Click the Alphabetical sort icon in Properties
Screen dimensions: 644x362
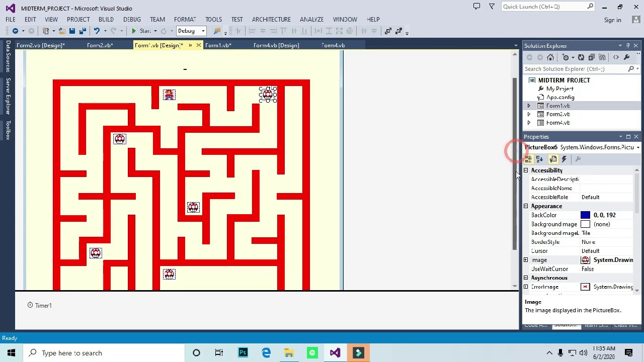point(539,159)
